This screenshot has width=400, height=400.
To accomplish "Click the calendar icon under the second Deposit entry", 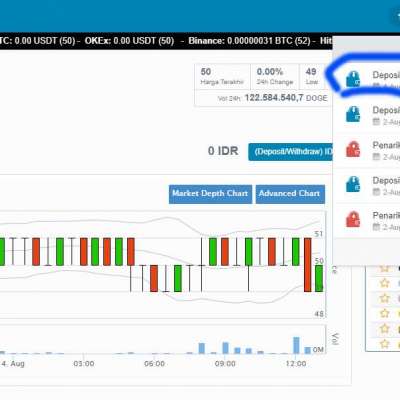I will click(376, 122).
